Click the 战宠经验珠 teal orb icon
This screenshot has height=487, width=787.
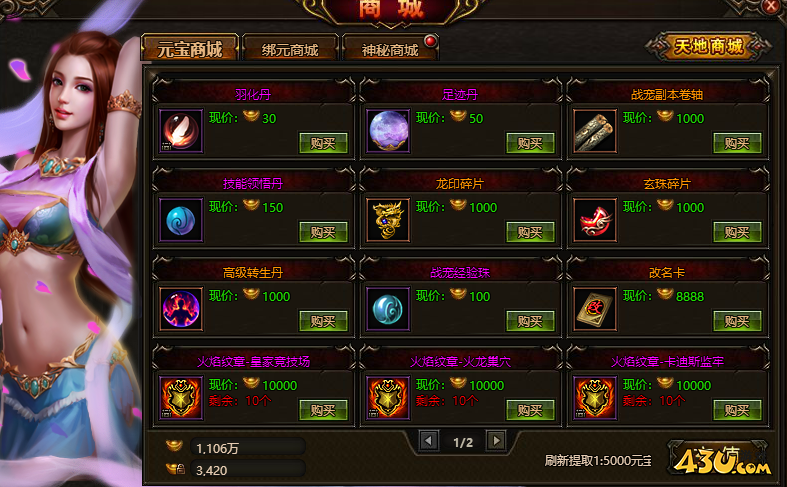click(x=388, y=309)
